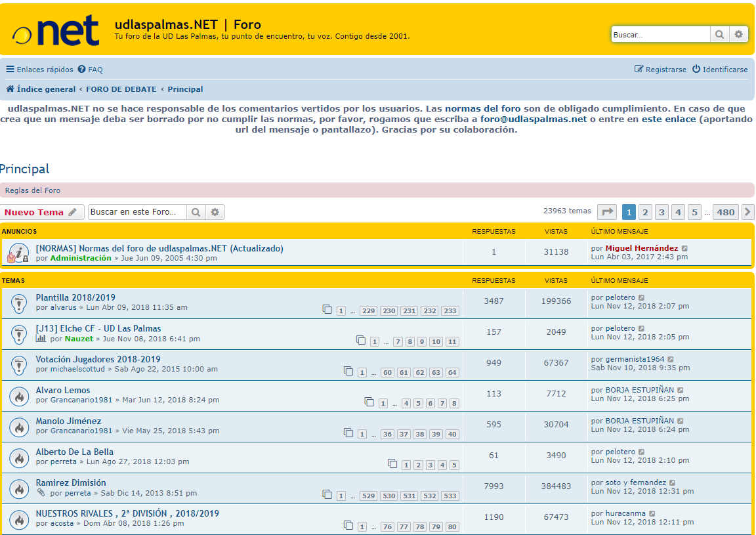Open Nauzet user profile
The width and height of the screenshot is (756, 535).
(x=79, y=339)
